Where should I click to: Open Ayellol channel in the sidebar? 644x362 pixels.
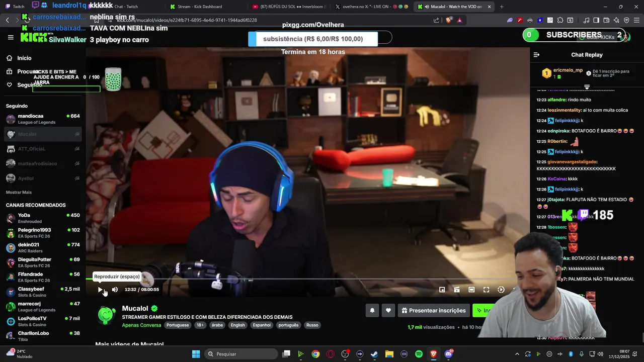click(43, 178)
